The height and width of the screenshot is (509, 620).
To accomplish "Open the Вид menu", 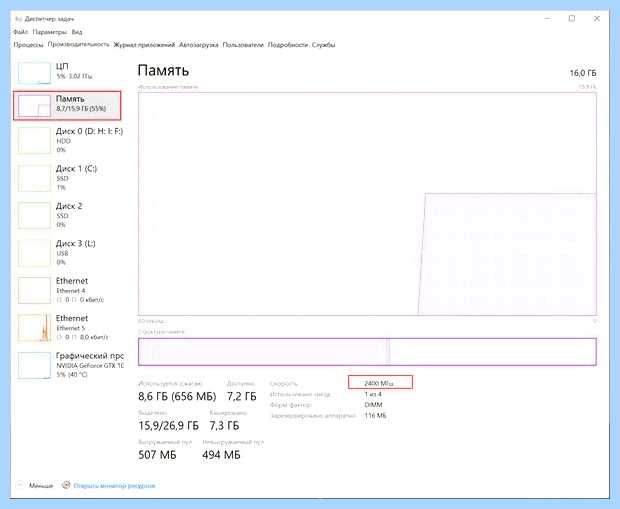I will 77,32.
